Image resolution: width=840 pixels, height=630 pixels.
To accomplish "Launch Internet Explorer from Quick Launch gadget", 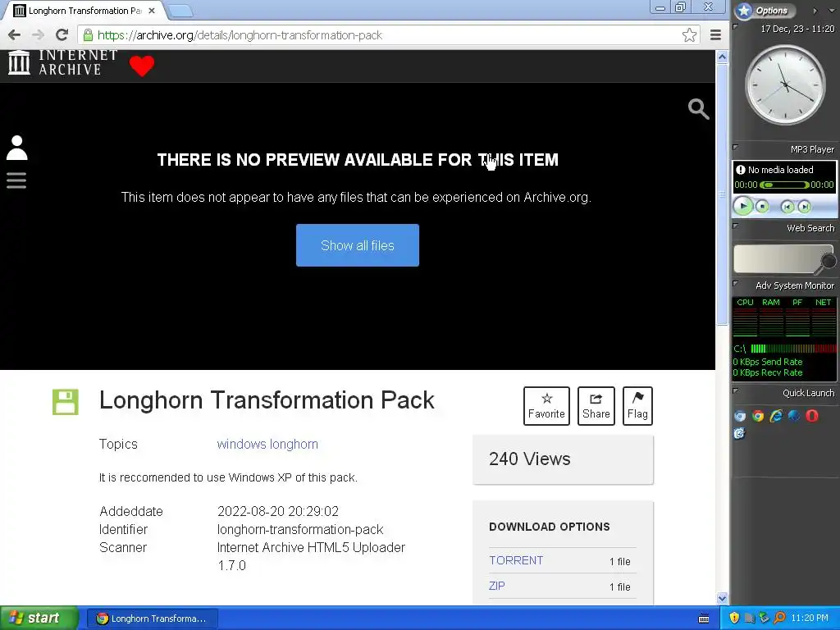I will 776,416.
